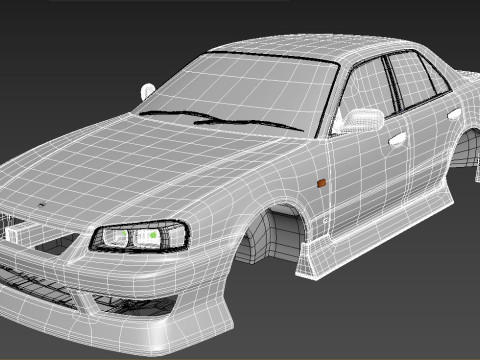The width and height of the screenshot is (480, 360).
Task: Select the far side mirror beyond the windshield
Action: click(x=147, y=91)
